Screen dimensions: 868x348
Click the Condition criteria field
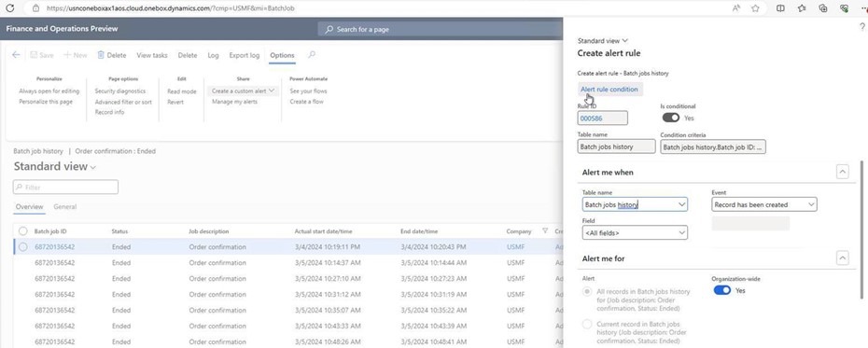point(713,146)
